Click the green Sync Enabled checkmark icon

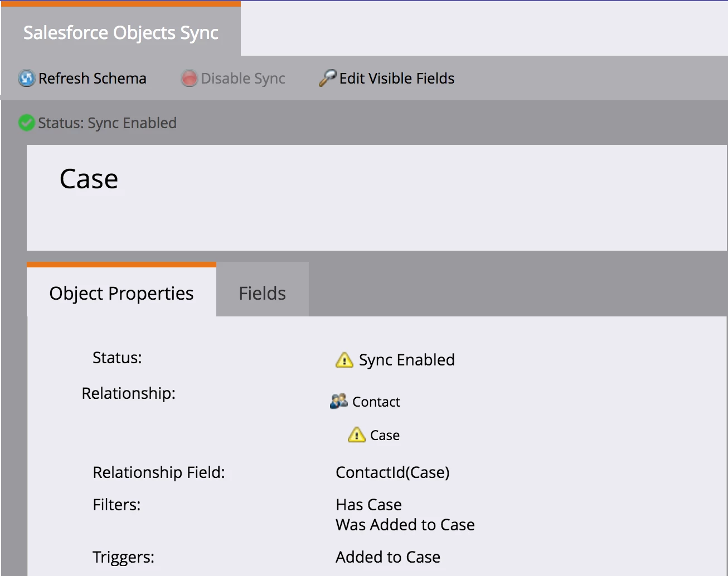pyautogui.click(x=26, y=123)
